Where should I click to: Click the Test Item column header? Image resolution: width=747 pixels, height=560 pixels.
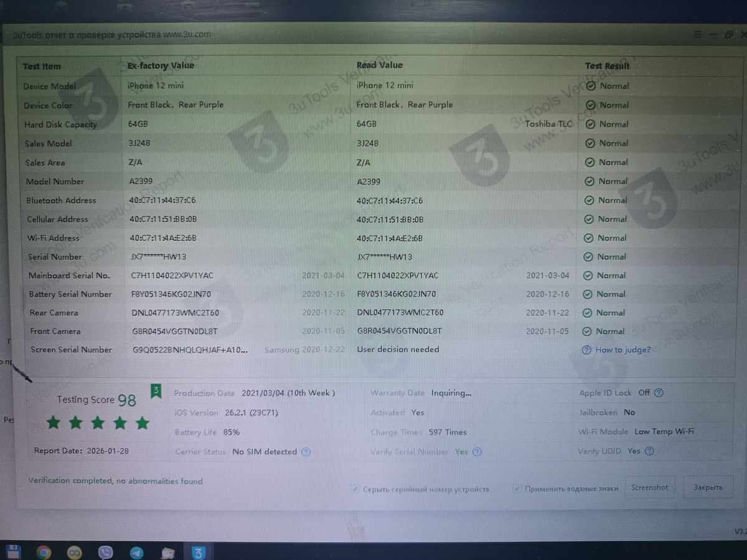click(x=42, y=67)
